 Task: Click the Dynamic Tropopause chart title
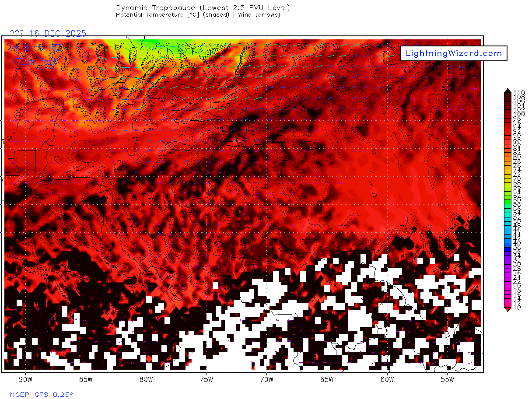(203, 7)
